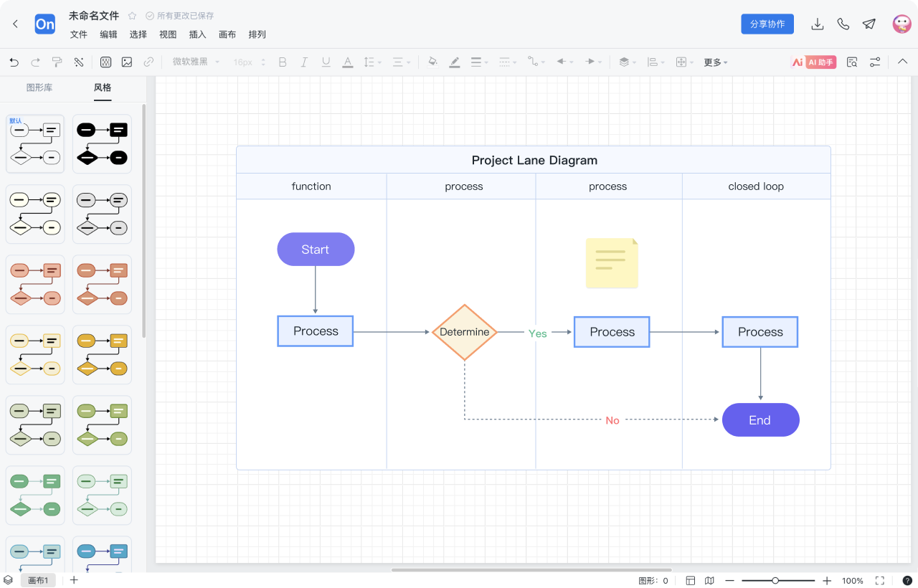Select the black flowchart style thumbnail

click(102, 143)
